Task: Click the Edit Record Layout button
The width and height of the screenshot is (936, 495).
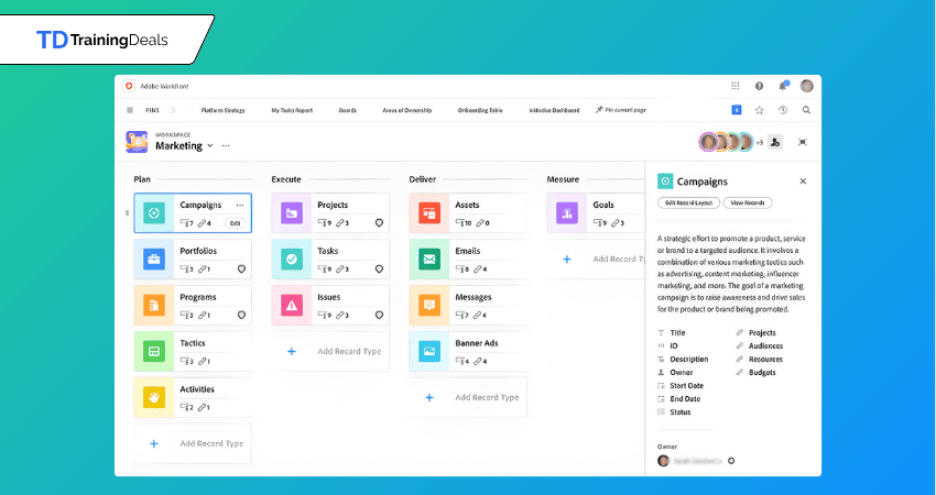Action: click(688, 203)
